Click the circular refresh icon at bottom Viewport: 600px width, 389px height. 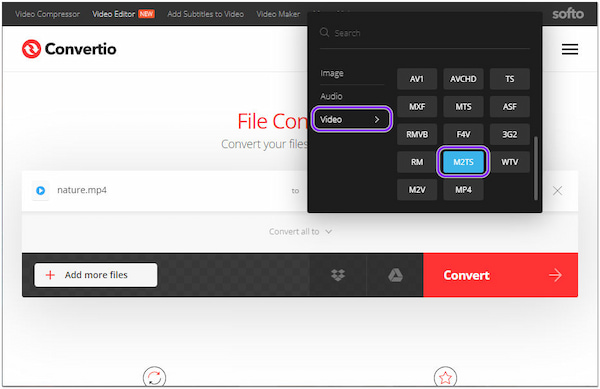(x=154, y=378)
